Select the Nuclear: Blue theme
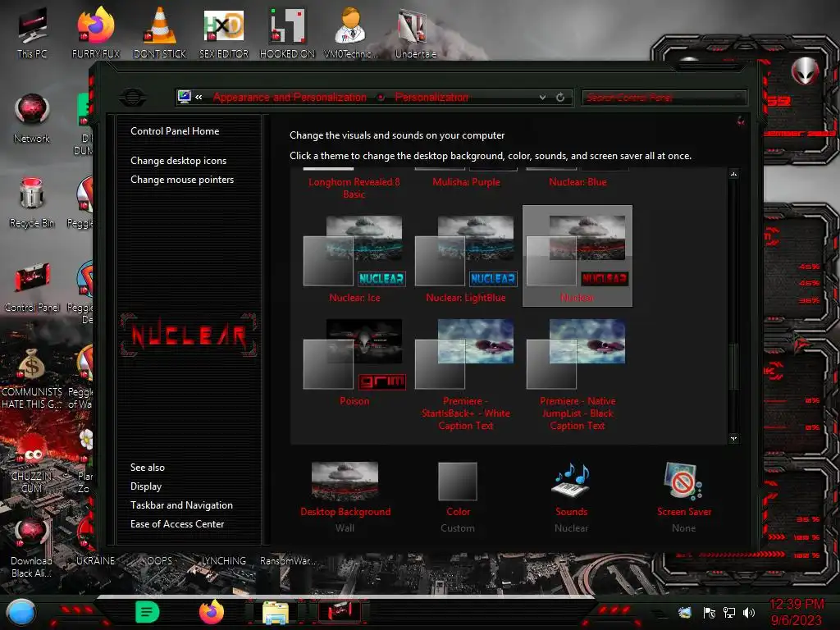 point(577,179)
